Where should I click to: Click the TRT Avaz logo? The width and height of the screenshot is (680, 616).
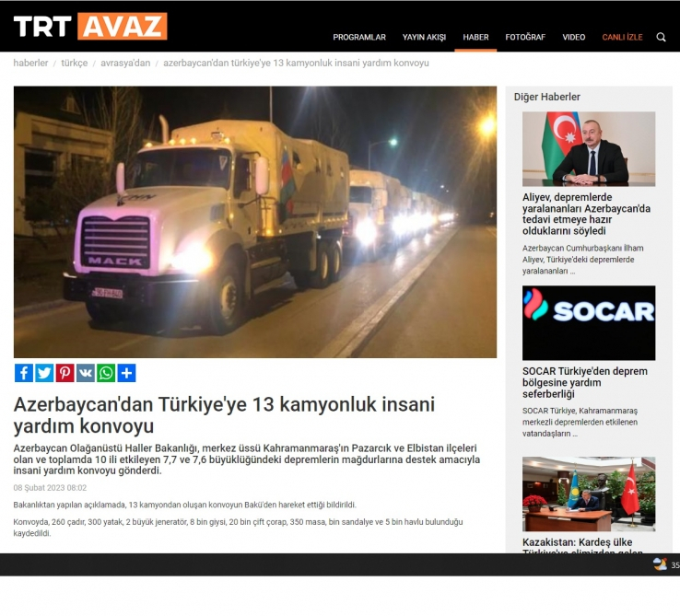tap(90, 27)
